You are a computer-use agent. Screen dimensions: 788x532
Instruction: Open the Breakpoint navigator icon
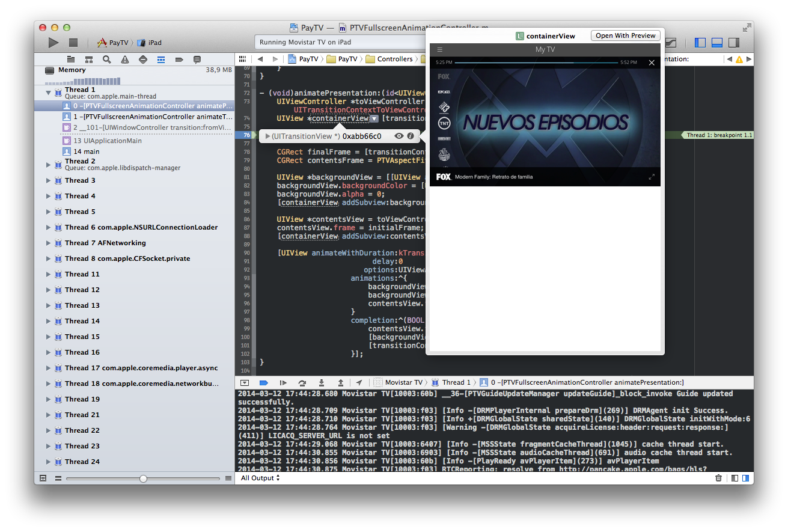tap(179, 60)
